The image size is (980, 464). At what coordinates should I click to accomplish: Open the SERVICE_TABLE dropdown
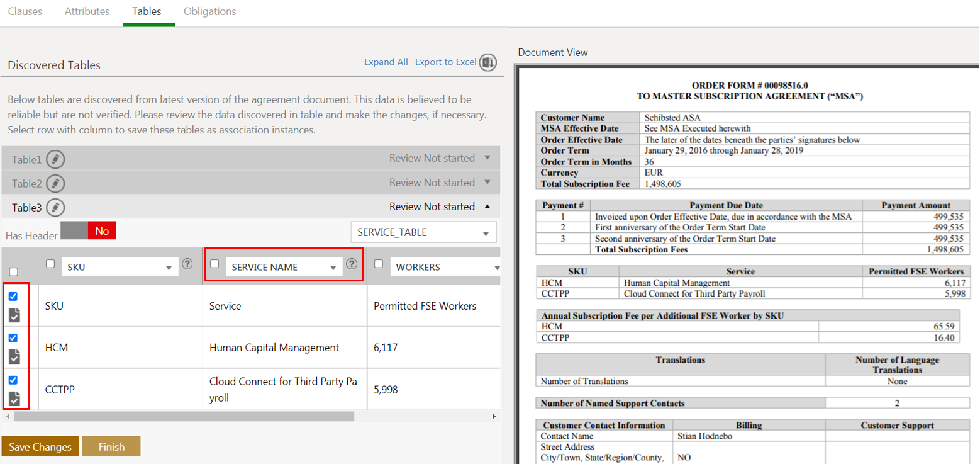coord(423,233)
